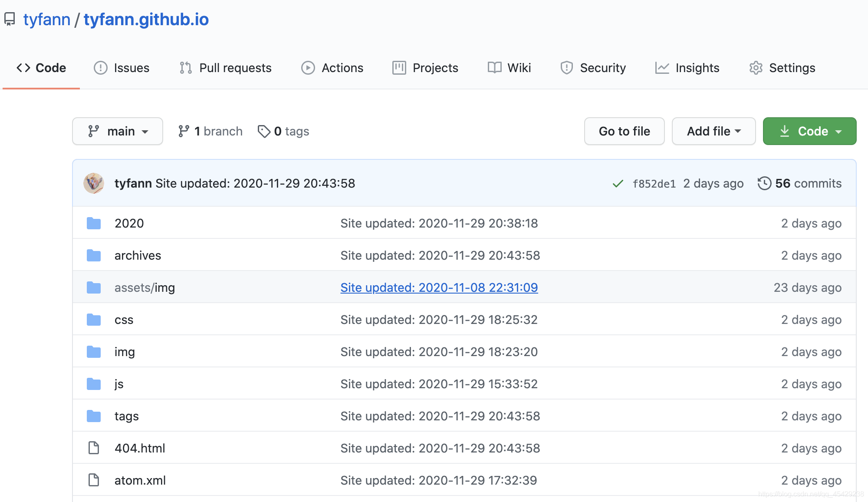This screenshot has width=868, height=502.
Task: Click file icon for 404.html
Action: point(94,448)
